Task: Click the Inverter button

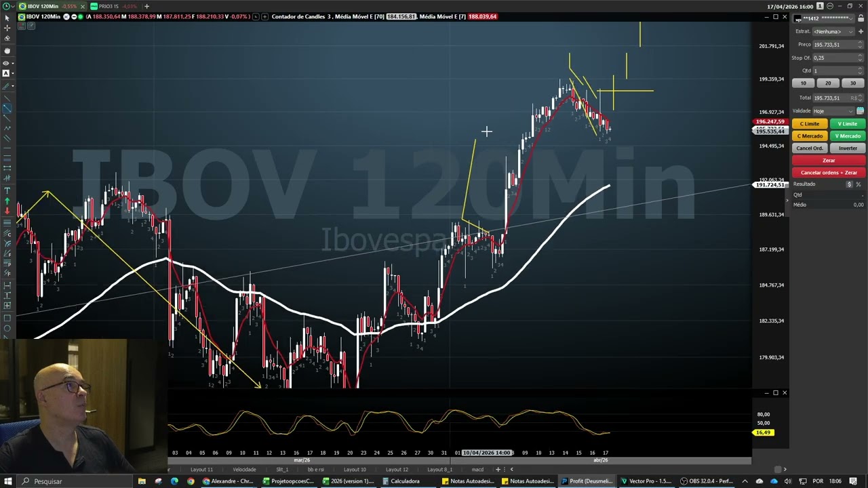Action: (x=848, y=148)
